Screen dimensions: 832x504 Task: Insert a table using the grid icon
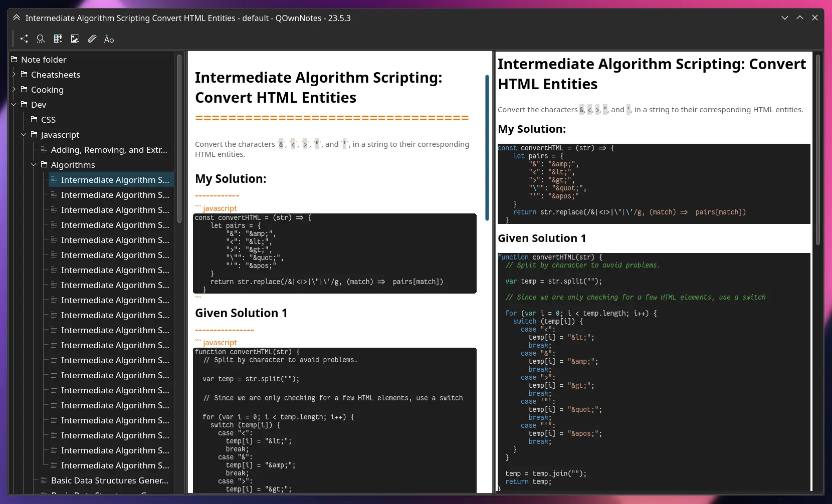[58, 39]
